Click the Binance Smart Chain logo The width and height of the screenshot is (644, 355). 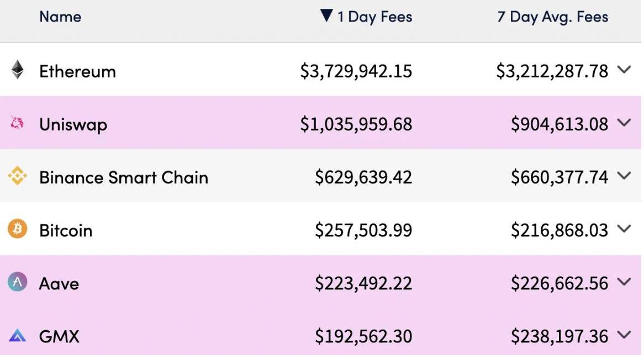(18, 176)
